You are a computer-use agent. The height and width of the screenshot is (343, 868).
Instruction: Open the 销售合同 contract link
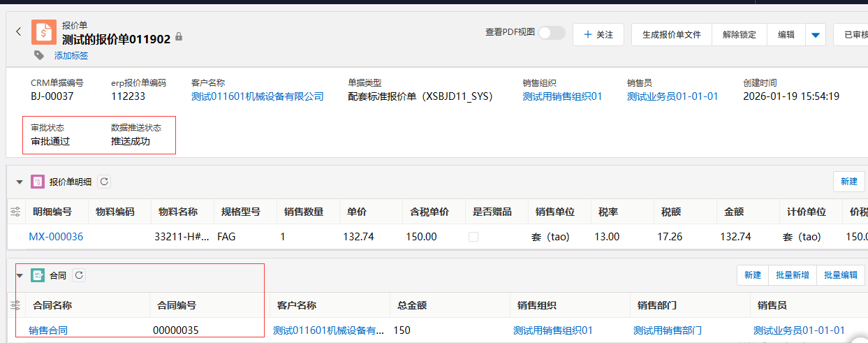pos(48,330)
